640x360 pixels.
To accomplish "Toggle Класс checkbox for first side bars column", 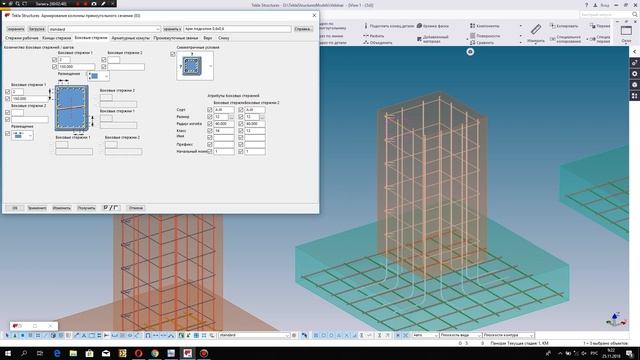I will pyautogui.click(x=209, y=131).
